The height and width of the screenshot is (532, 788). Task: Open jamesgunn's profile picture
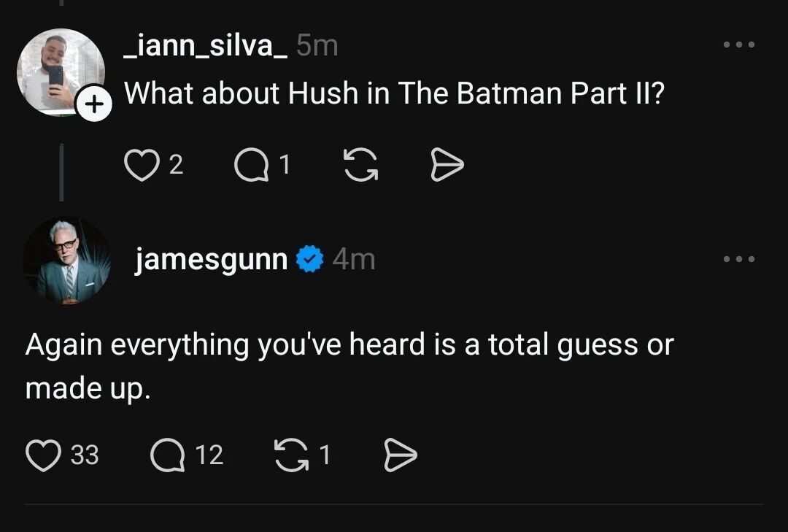point(66,260)
